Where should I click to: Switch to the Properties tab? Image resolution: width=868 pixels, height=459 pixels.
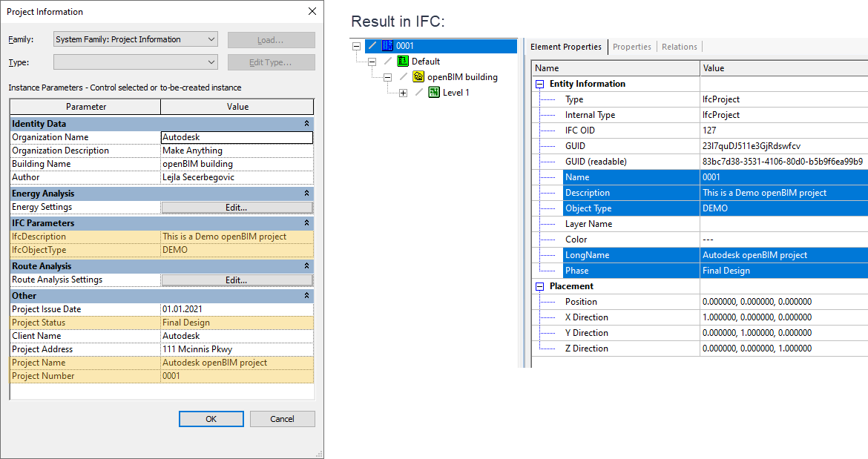(632, 47)
